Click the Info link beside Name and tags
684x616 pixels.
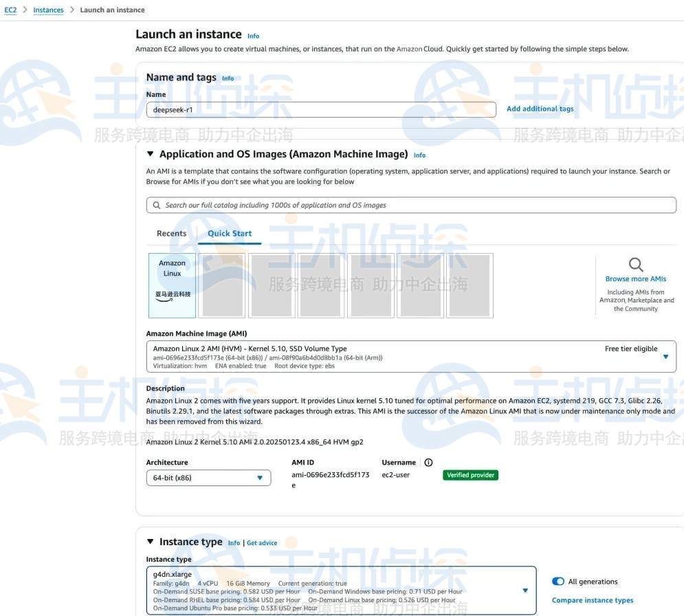(x=228, y=78)
